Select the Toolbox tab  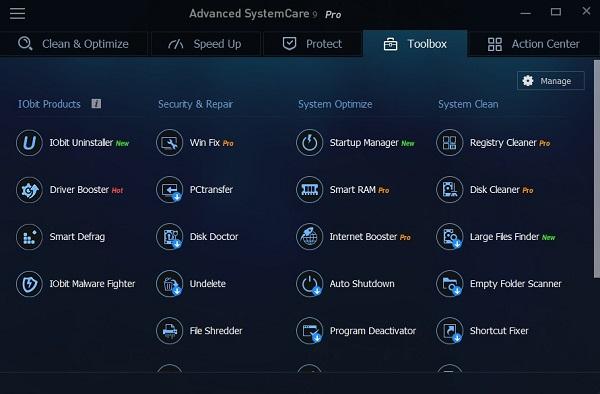pyautogui.click(x=415, y=44)
